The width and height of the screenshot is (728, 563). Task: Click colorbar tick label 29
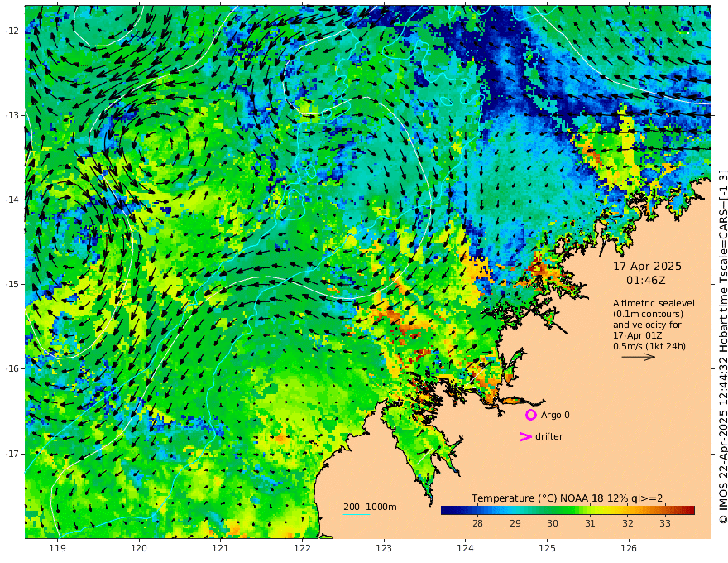(515, 523)
